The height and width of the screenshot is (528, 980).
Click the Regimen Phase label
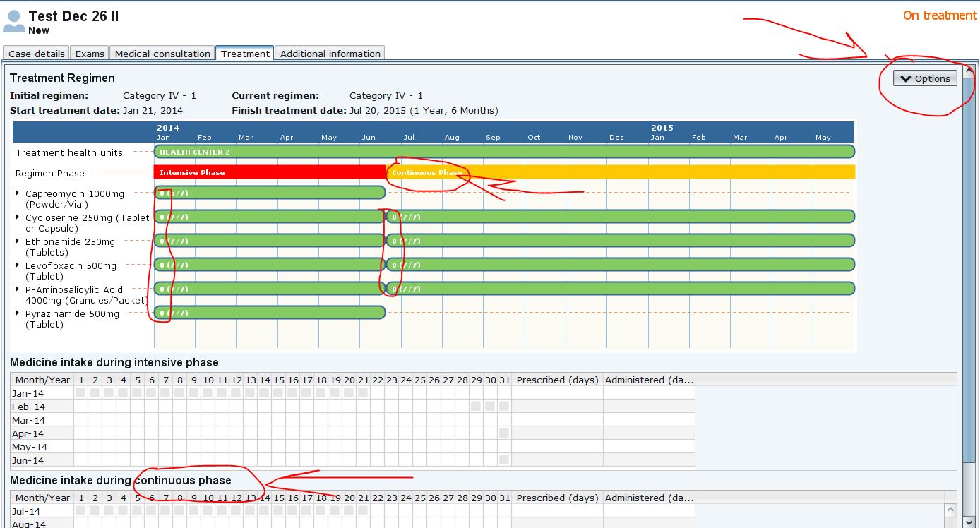pos(50,173)
